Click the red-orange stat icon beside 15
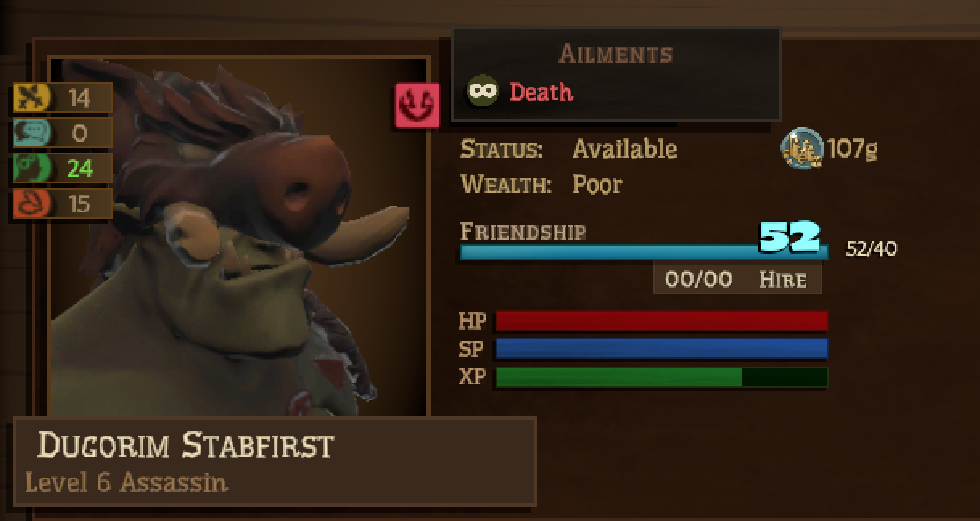Screen dimensions: 980x521 (33, 203)
